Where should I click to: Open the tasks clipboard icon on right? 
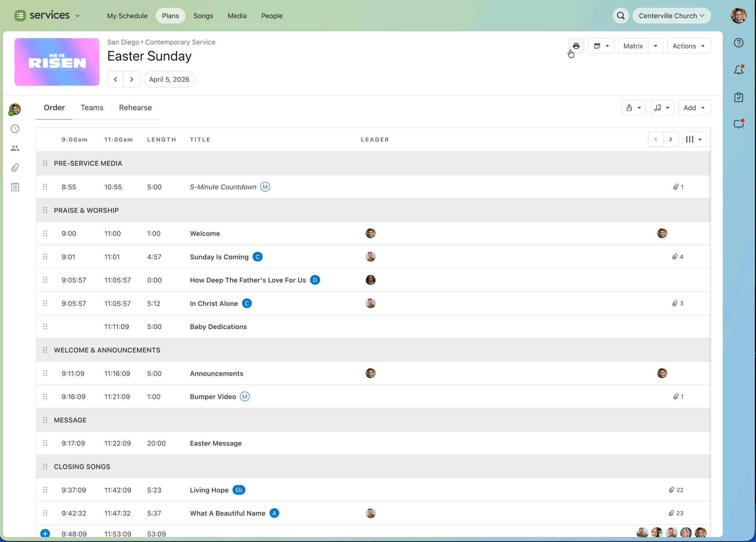pyautogui.click(x=739, y=97)
